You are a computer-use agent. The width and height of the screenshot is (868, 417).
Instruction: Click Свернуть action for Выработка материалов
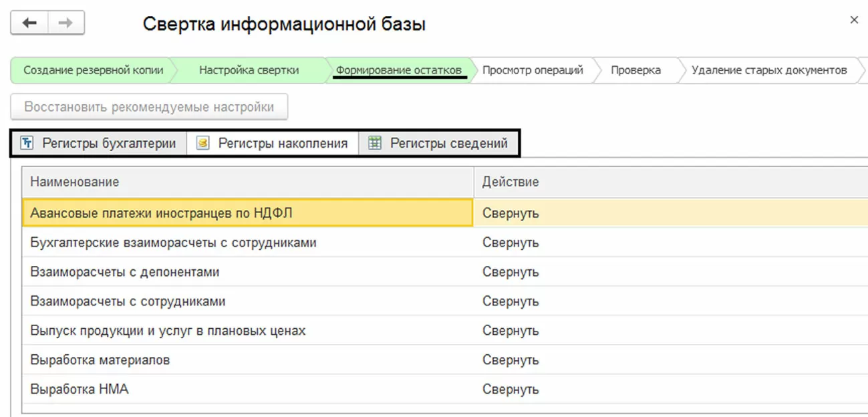(511, 361)
